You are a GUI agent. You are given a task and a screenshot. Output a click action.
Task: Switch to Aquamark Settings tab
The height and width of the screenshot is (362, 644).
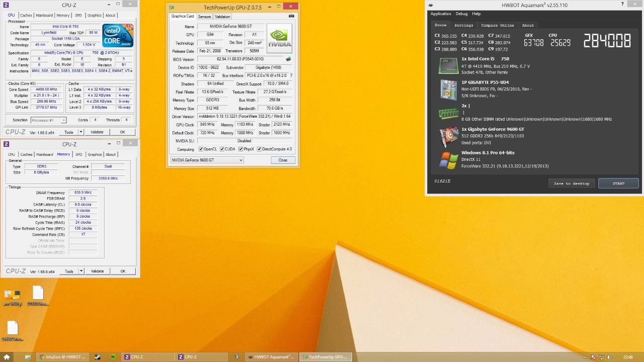pos(463,25)
